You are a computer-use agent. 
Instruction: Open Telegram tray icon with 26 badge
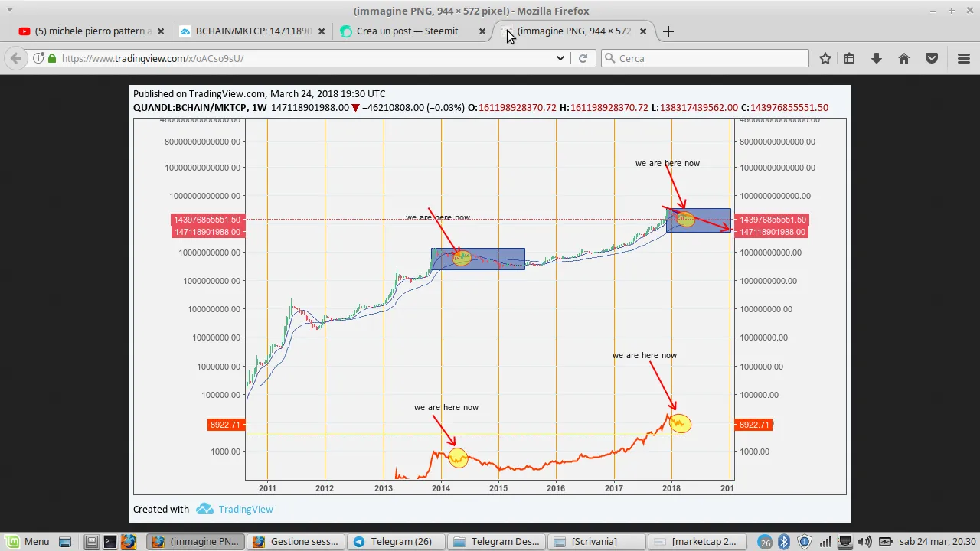click(765, 542)
